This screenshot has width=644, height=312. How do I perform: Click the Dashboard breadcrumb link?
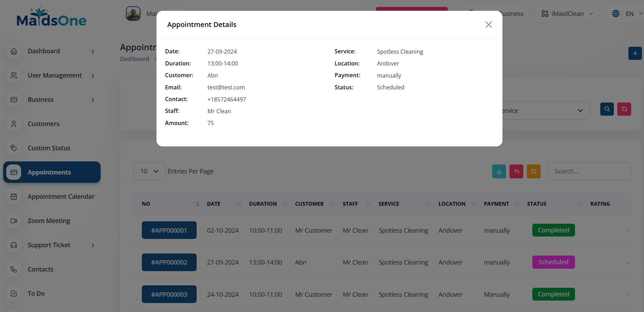pos(135,59)
